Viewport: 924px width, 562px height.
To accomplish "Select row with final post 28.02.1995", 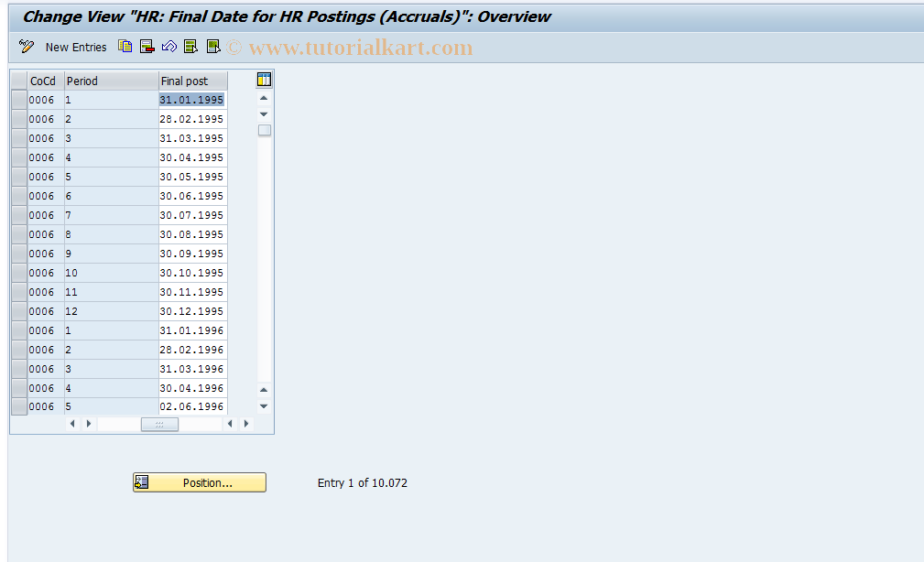I will coord(19,119).
